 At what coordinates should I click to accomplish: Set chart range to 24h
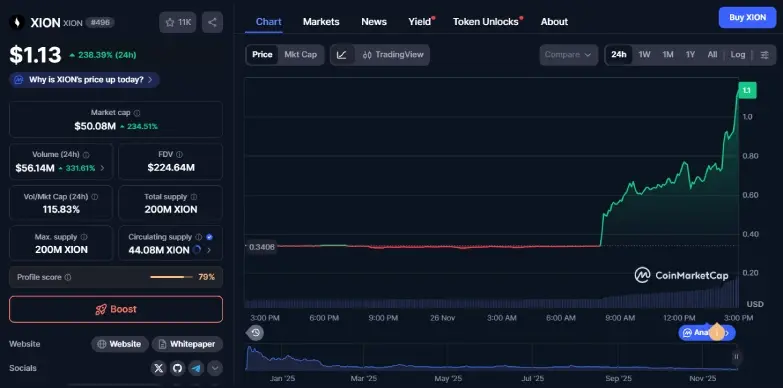619,55
